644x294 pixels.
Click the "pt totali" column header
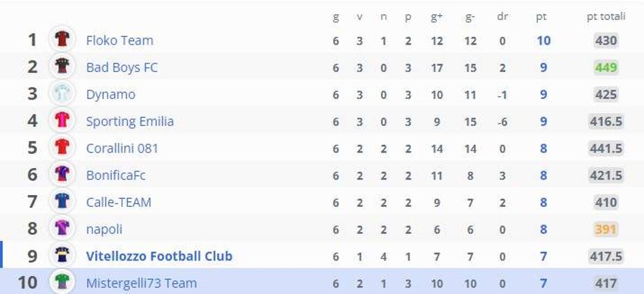[x=606, y=17]
